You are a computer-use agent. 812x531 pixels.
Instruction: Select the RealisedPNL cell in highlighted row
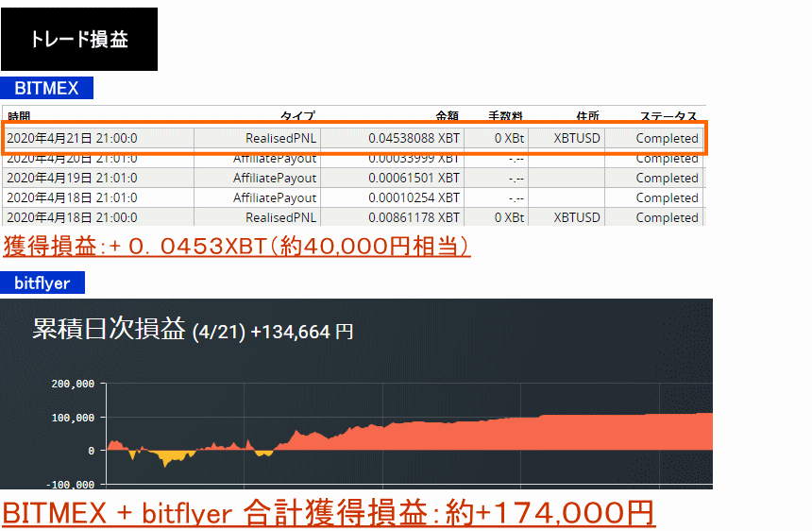coord(280,138)
